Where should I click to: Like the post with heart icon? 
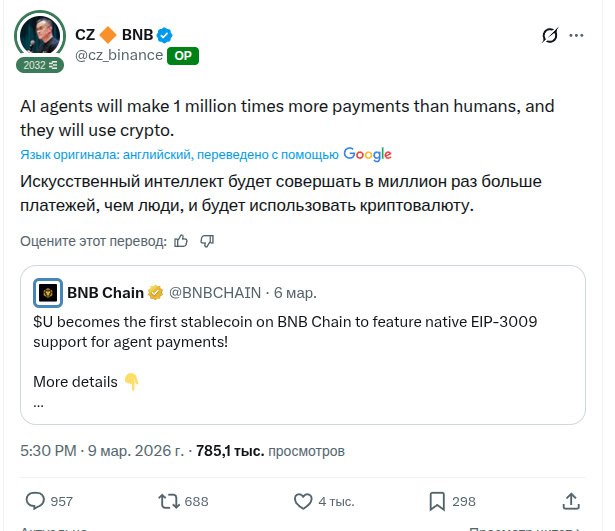304,500
